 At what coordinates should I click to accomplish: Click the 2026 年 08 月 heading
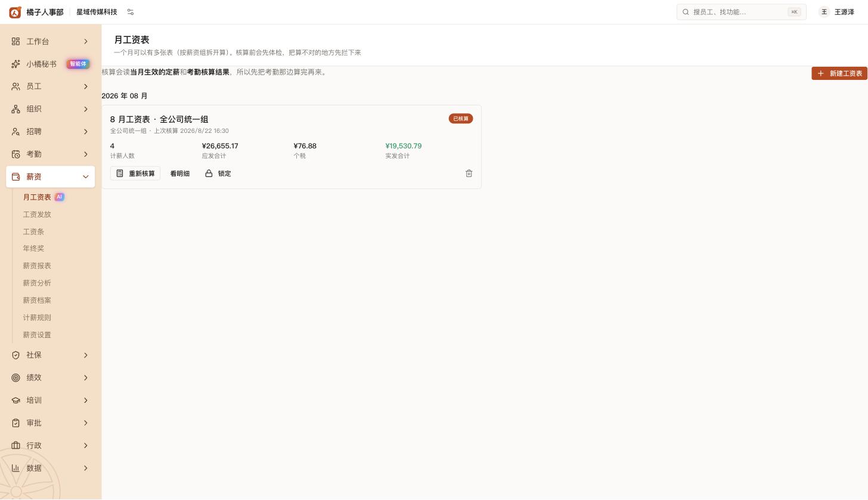pyautogui.click(x=125, y=96)
